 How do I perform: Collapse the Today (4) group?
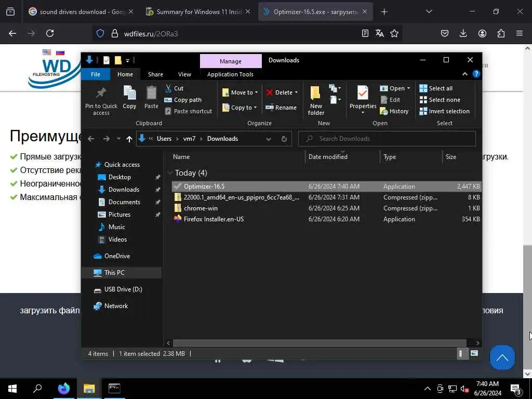(x=170, y=172)
